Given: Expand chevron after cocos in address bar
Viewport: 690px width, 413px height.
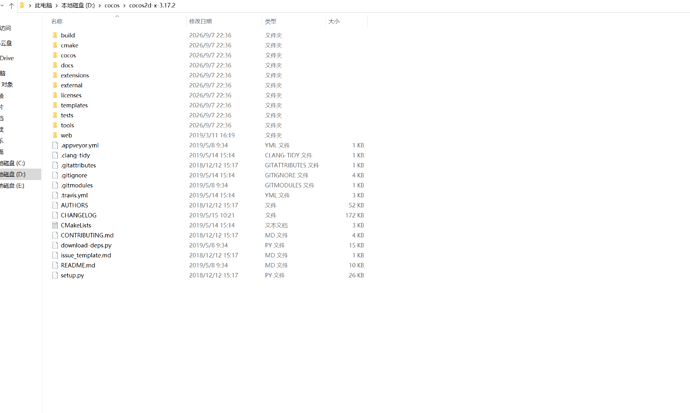Looking at the screenshot, I should coord(125,6).
